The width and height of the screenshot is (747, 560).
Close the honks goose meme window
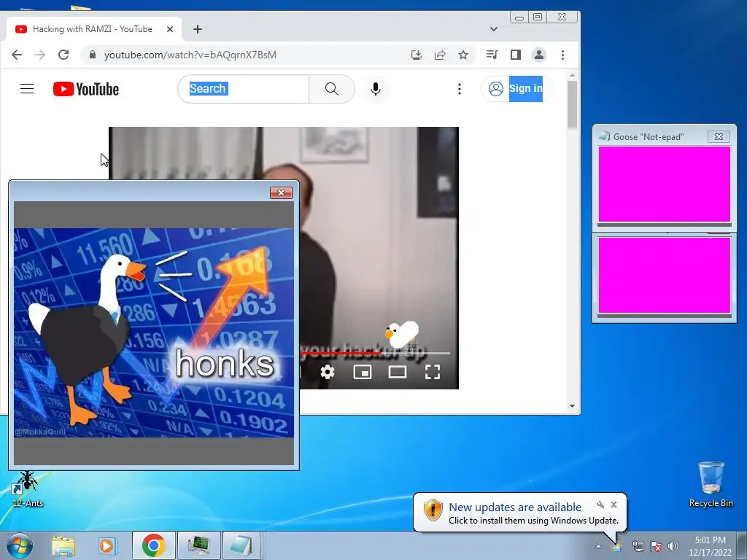[x=281, y=192]
